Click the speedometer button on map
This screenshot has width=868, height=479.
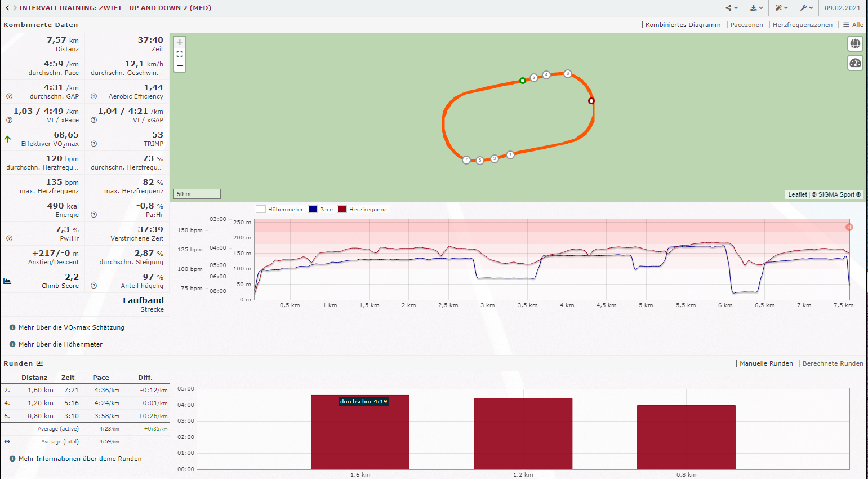pyautogui.click(x=855, y=63)
